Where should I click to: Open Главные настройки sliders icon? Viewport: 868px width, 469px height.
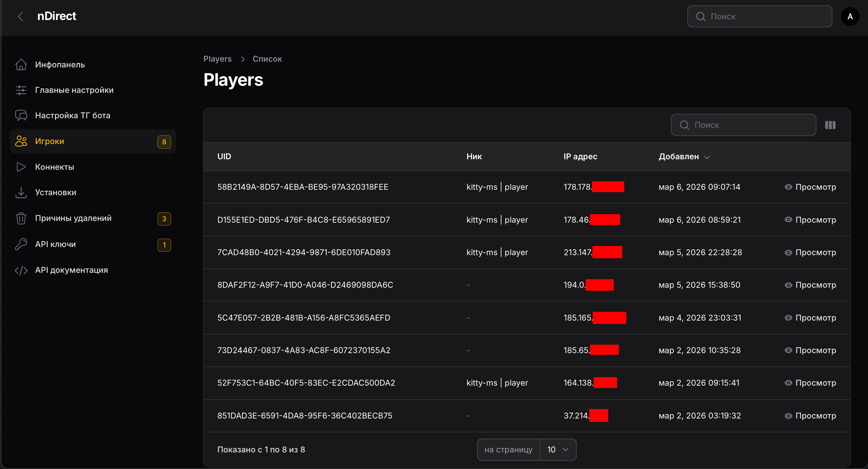[21, 90]
